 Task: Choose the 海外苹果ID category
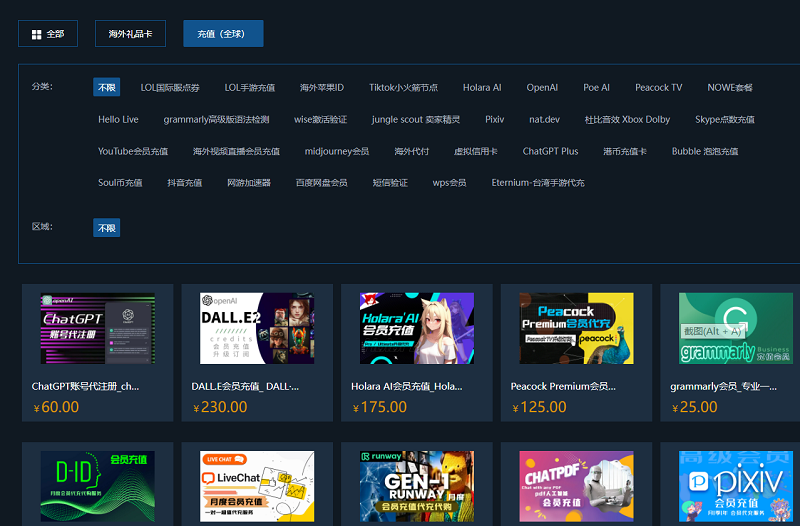[321, 87]
